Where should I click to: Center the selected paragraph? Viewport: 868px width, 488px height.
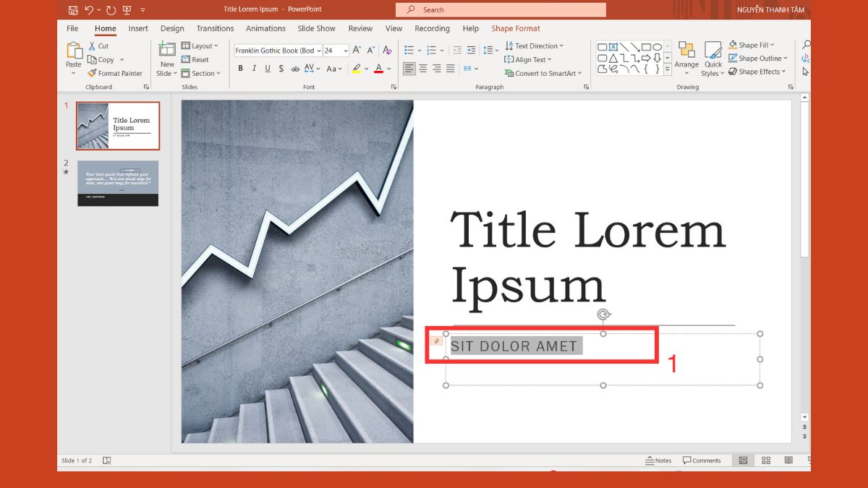click(422, 68)
